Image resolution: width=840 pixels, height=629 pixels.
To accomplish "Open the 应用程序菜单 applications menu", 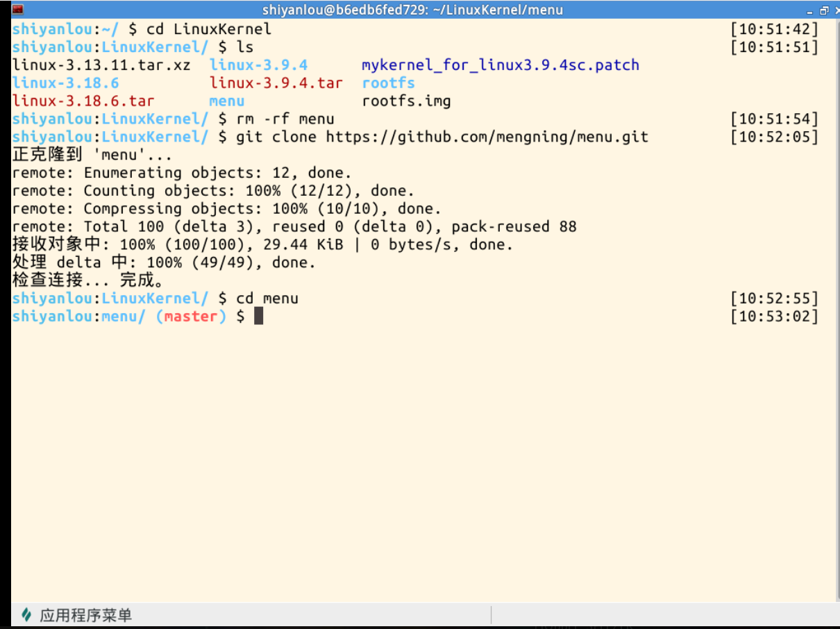I will point(85,614).
